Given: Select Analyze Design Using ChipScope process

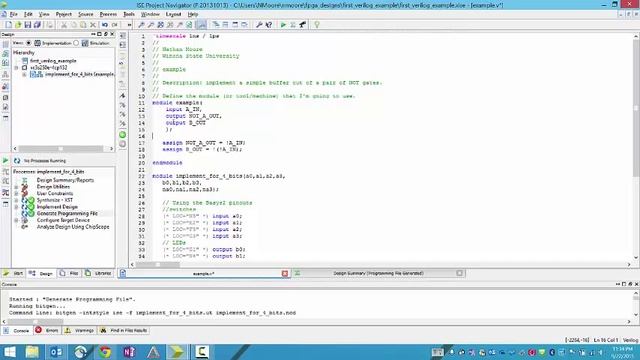Looking at the screenshot, I should [x=73, y=227].
